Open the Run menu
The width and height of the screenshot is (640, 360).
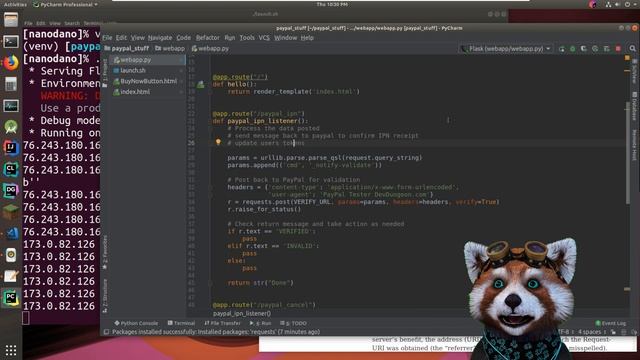[230, 38]
